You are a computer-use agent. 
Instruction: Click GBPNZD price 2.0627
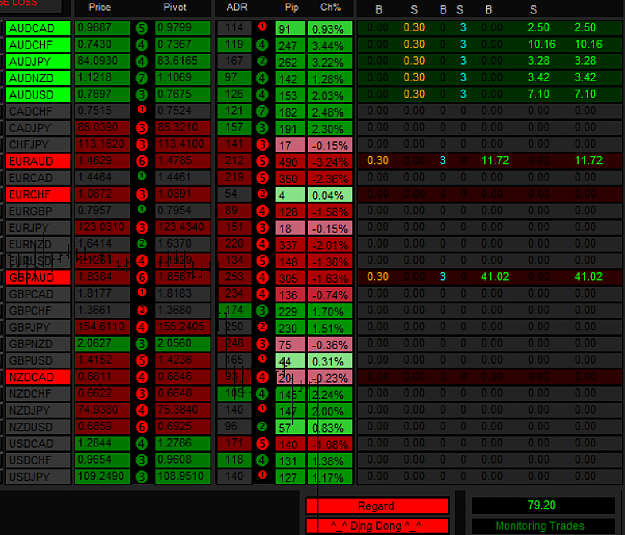102,344
